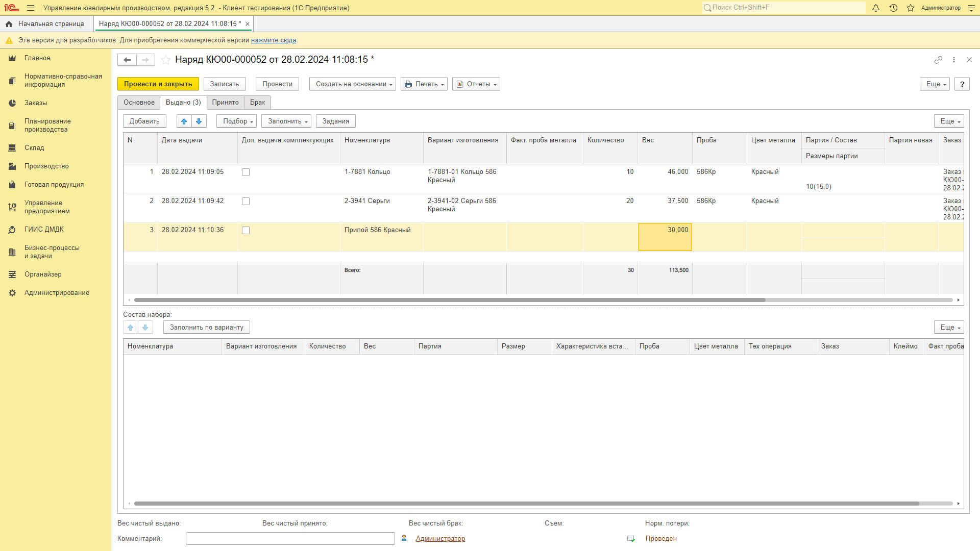Open Еще menu of Состав набора
Viewport: 980px width, 551px height.
coord(949,328)
